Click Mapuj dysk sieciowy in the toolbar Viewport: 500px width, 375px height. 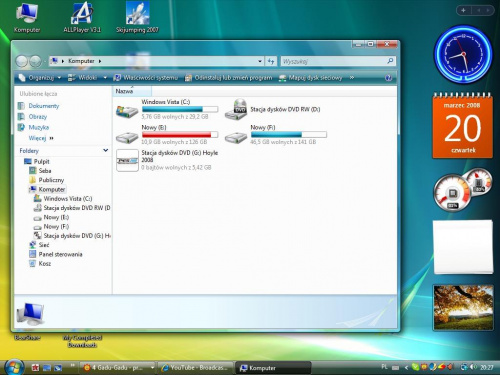click(310, 78)
